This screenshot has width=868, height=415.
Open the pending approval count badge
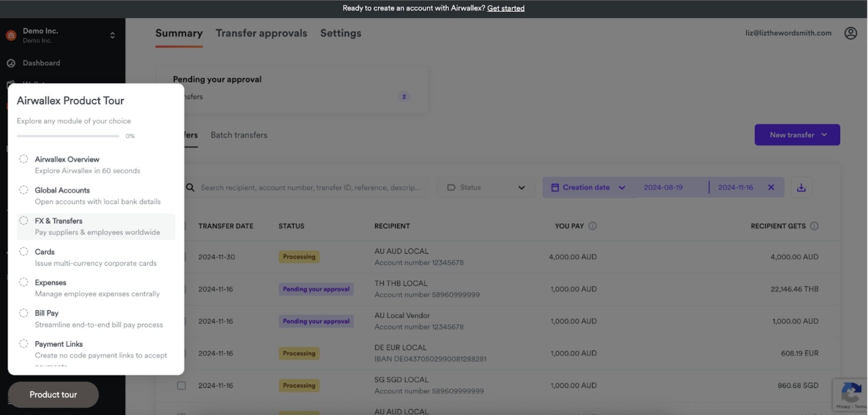click(x=404, y=97)
